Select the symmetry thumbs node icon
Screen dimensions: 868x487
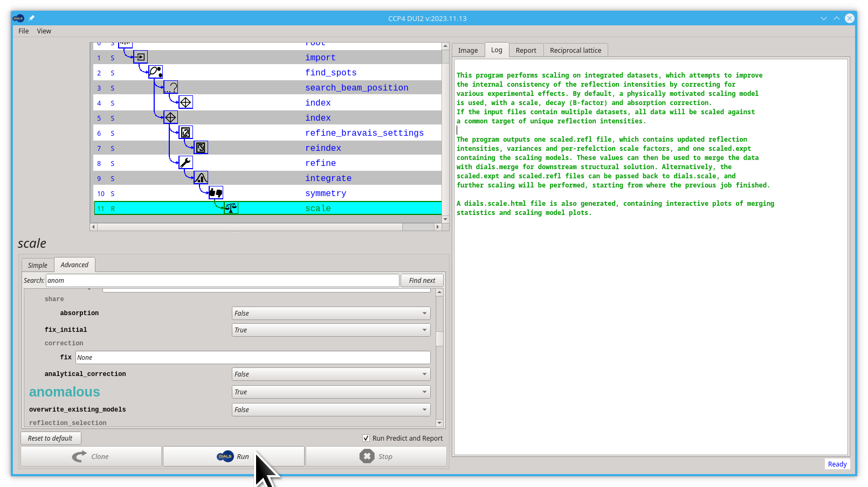tap(216, 192)
